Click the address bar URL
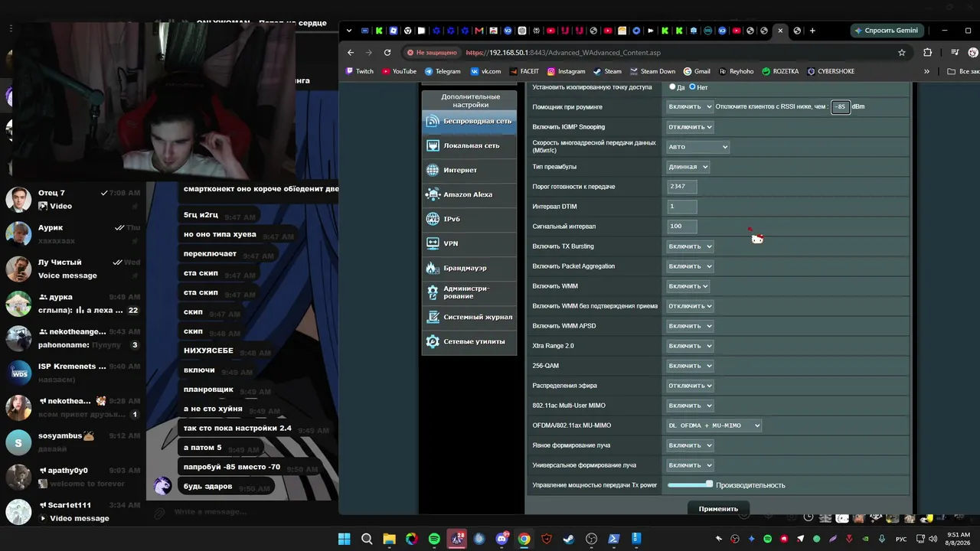 (x=563, y=53)
